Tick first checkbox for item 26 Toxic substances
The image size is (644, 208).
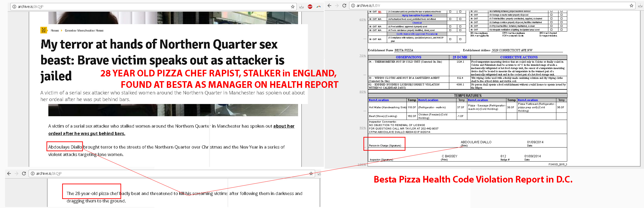point(450,30)
